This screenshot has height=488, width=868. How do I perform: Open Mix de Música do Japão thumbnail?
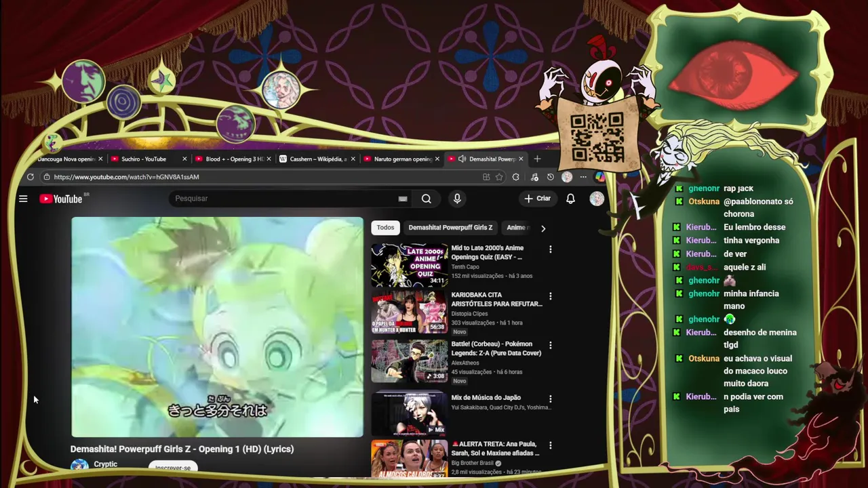point(409,413)
